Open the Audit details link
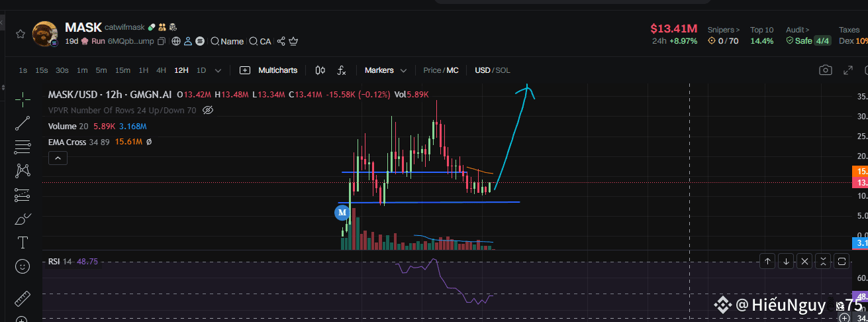Image resolution: width=868 pixels, height=322 pixels. (798, 30)
